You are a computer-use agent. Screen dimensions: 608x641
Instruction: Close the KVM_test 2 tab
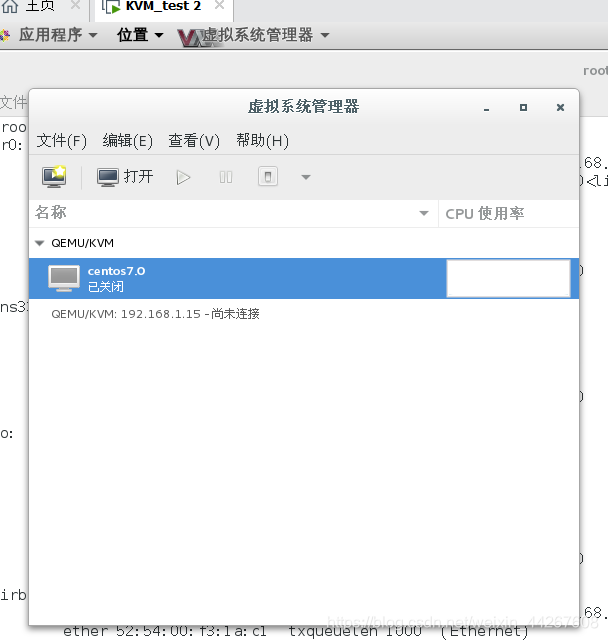(x=220, y=5)
